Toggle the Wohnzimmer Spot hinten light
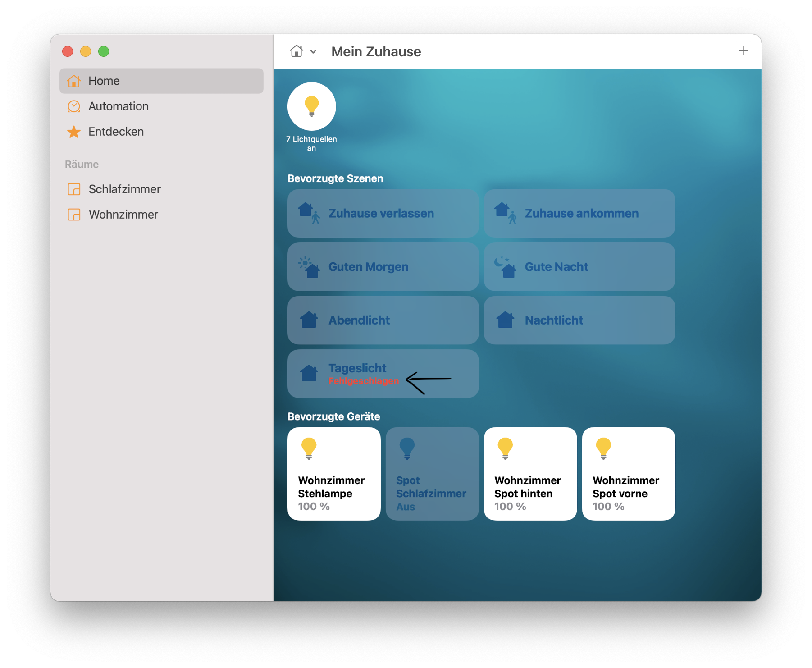Screen dimensions: 812x668 530,474
